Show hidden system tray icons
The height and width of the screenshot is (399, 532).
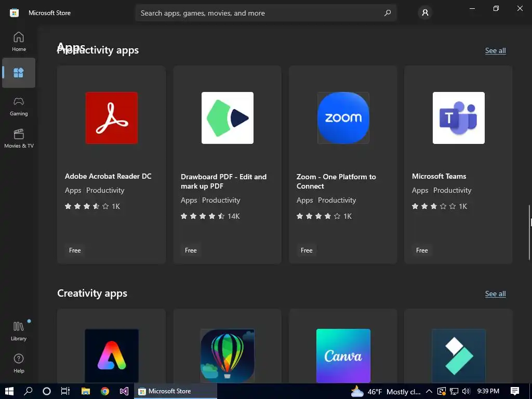pyautogui.click(x=429, y=391)
